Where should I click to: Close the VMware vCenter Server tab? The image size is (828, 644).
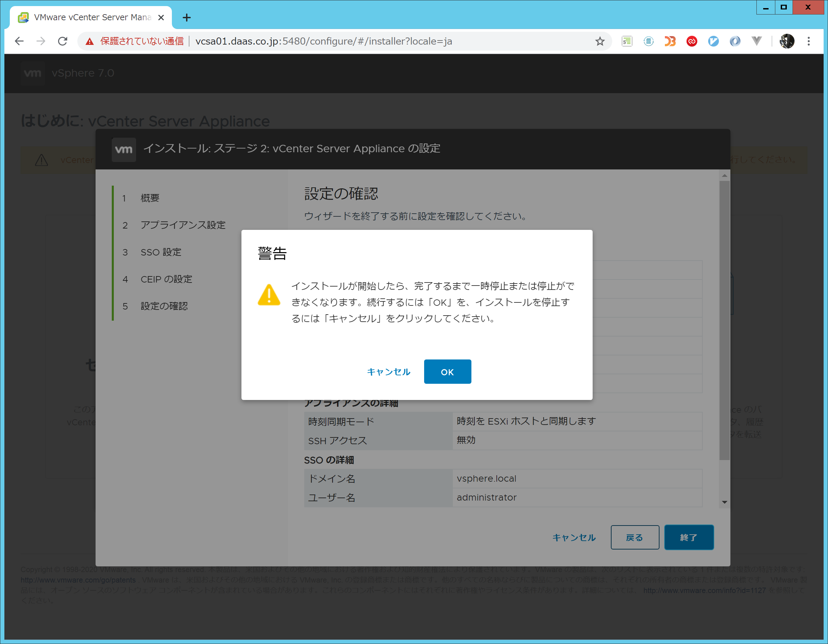tap(161, 18)
